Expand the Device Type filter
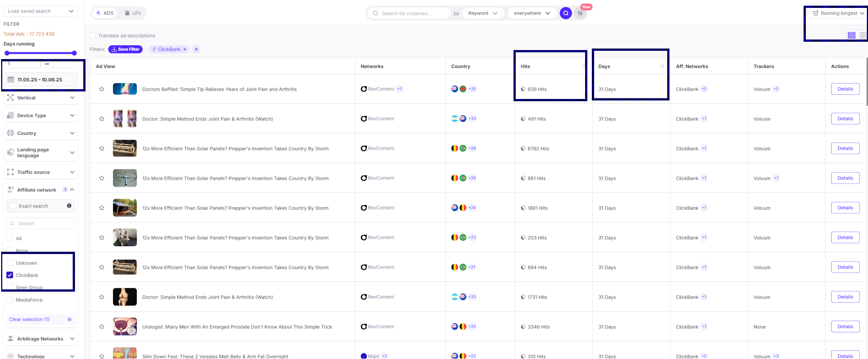This screenshot has width=868, height=359. click(x=72, y=116)
